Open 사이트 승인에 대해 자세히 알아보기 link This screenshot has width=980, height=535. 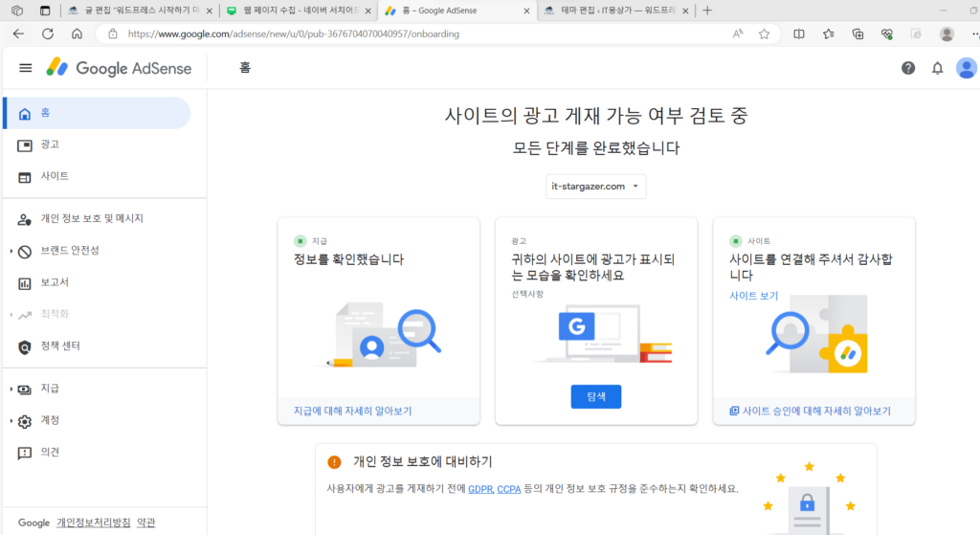tap(810, 412)
